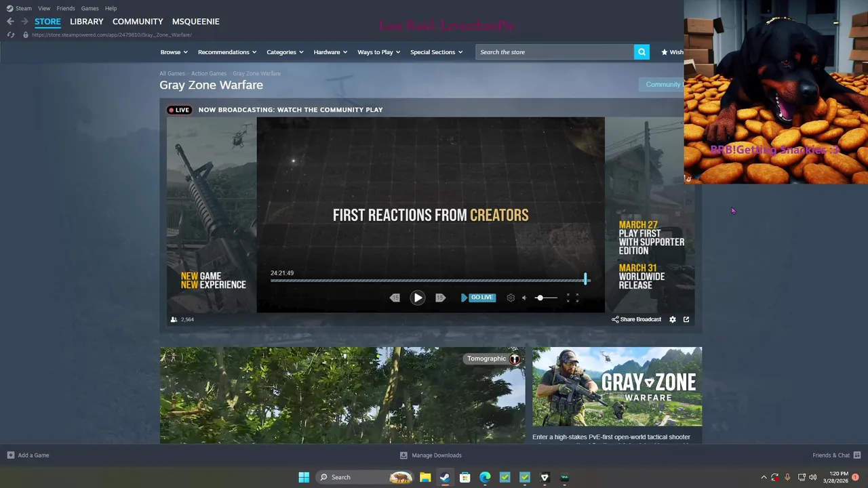Open the taskbar clock and date
The image size is (868, 488).
click(x=835, y=477)
